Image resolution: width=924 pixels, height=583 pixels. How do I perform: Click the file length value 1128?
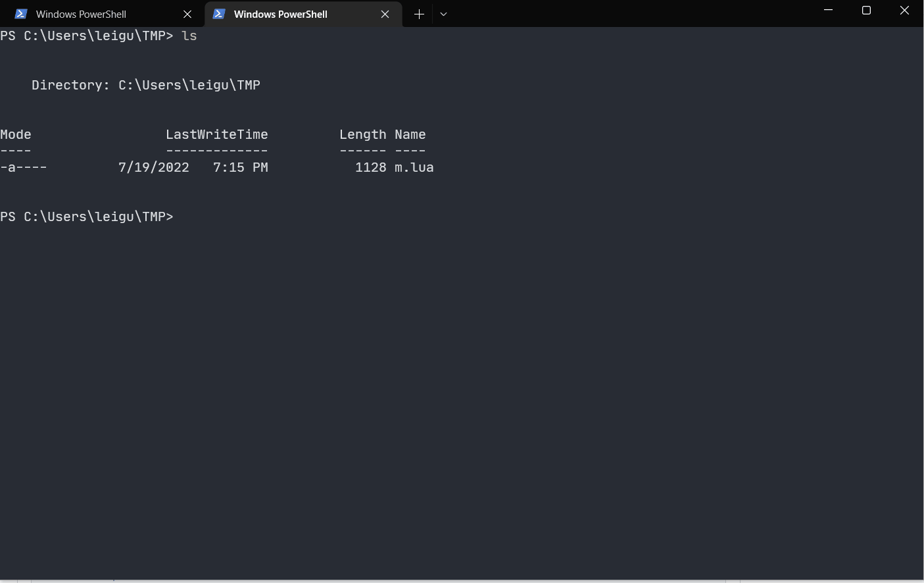[x=371, y=167]
